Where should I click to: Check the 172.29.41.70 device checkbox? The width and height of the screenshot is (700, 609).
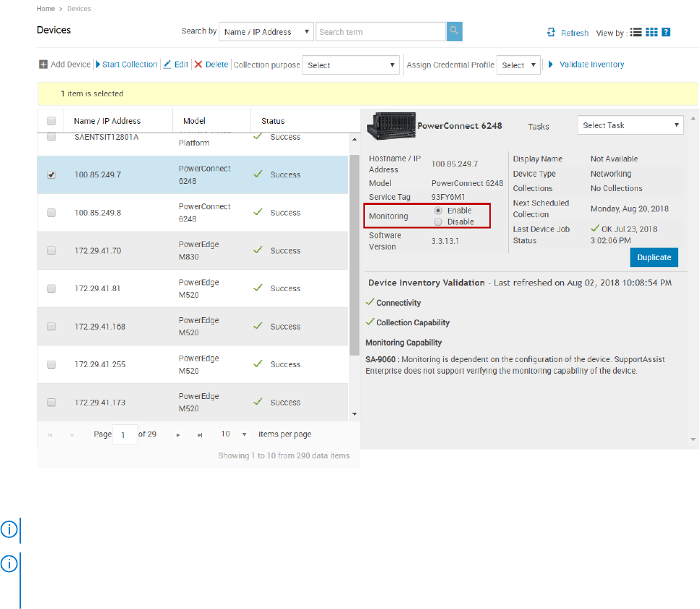click(x=51, y=251)
